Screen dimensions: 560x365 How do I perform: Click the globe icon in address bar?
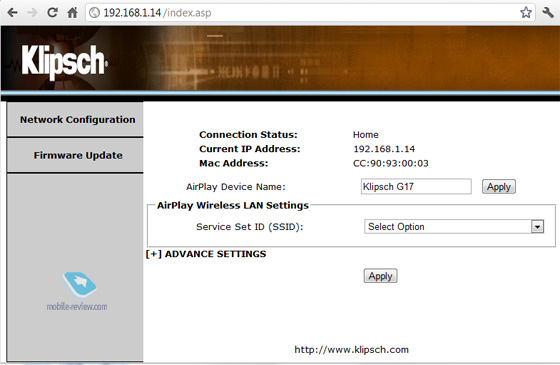click(94, 13)
